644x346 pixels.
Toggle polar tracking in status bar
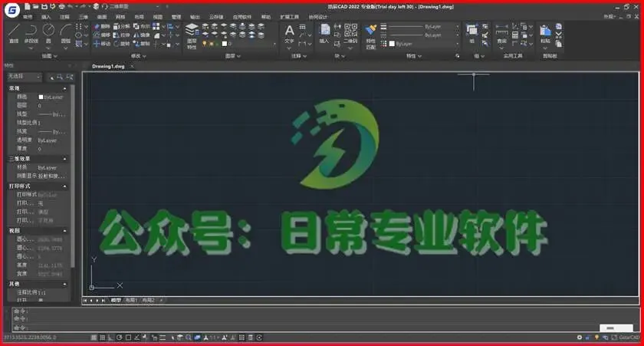tap(119, 338)
